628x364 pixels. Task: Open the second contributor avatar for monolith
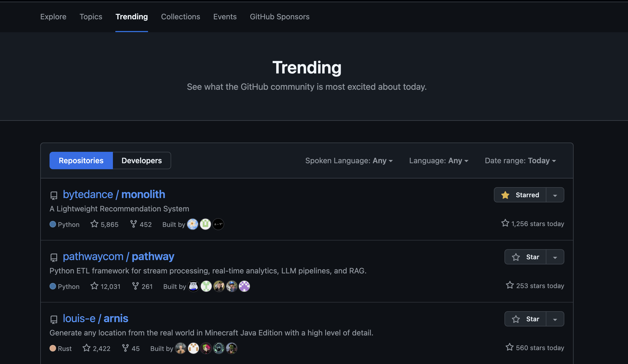[205, 224]
